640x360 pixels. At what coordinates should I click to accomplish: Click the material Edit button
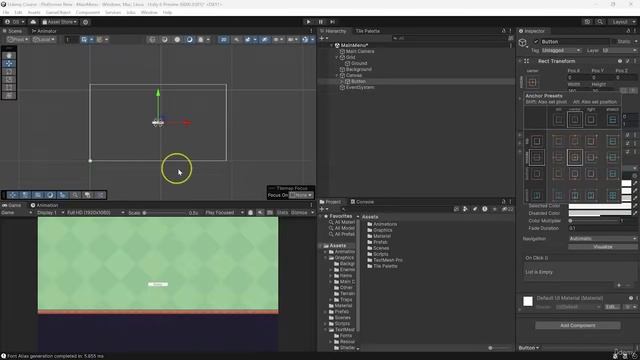pos(611,307)
